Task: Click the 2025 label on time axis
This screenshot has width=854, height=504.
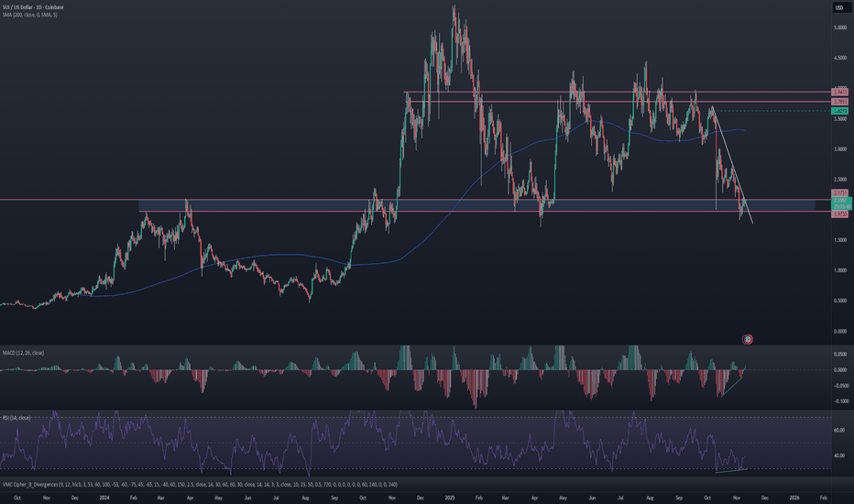Action: pos(449,497)
